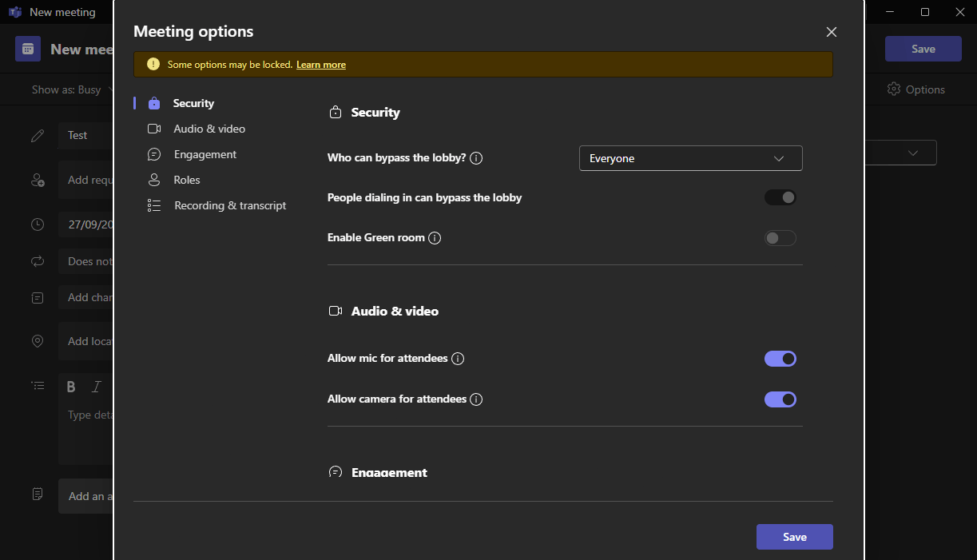Turn off Allow camera for attendees

[780, 399]
